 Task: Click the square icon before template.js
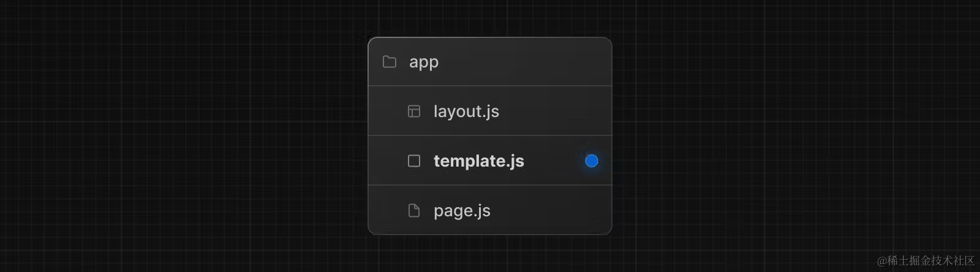point(414,161)
